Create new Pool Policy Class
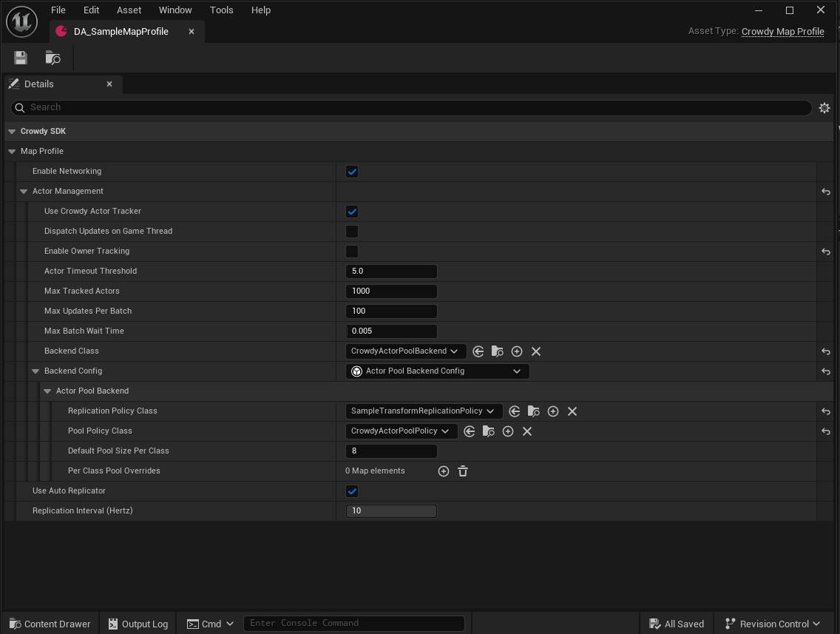 (x=508, y=431)
